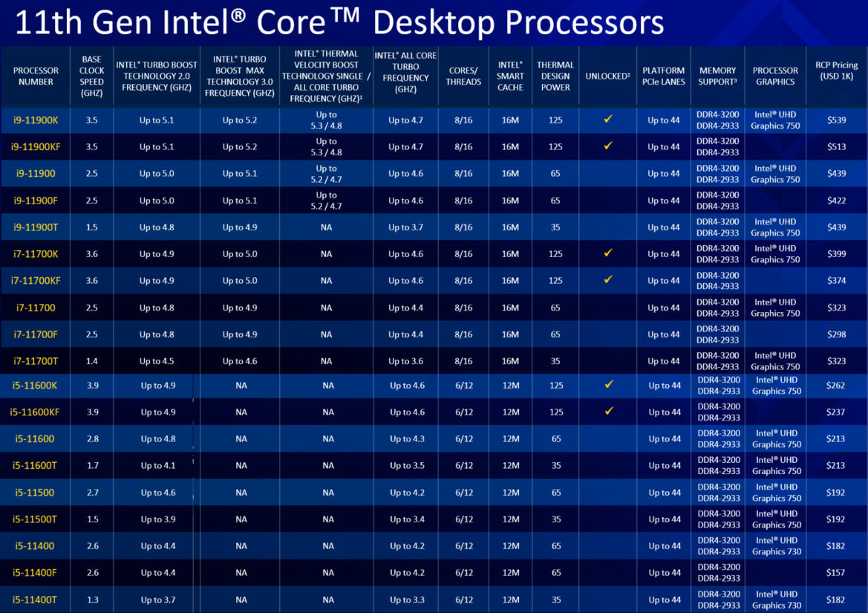This screenshot has width=868, height=613.
Task: Click the Cores/Threads column header
Action: [463, 76]
